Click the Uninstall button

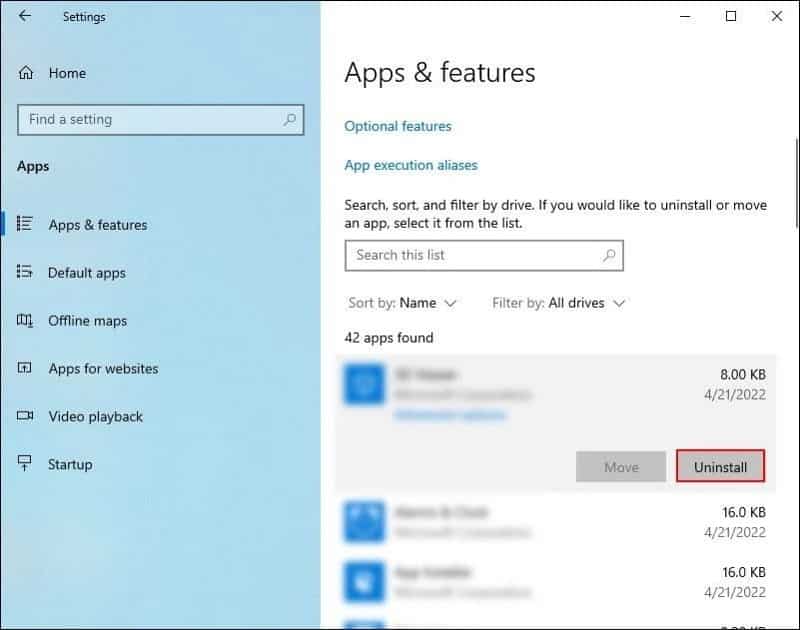click(x=720, y=466)
